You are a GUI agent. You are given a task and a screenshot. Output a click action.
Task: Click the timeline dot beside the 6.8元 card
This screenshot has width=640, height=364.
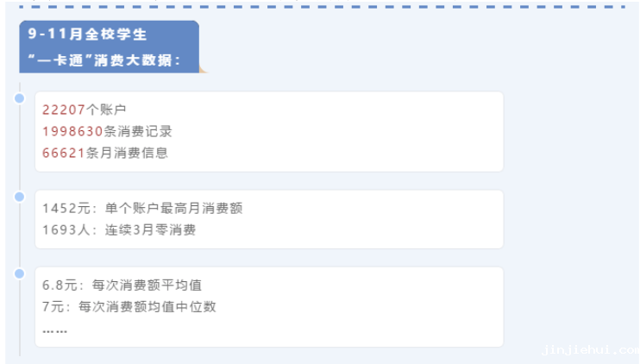point(19,273)
